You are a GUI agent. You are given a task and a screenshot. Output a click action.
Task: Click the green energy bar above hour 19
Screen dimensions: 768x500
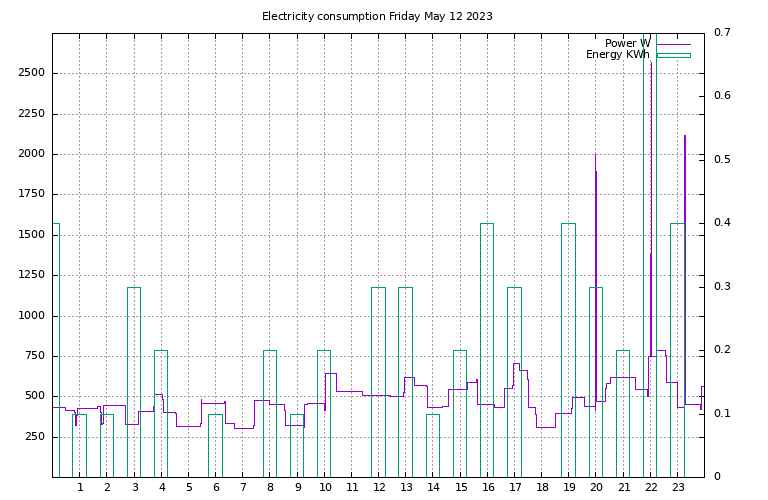click(x=568, y=350)
